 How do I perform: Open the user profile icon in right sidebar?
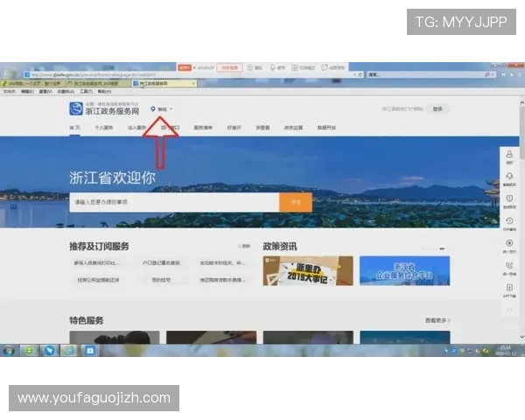[509, 154]
